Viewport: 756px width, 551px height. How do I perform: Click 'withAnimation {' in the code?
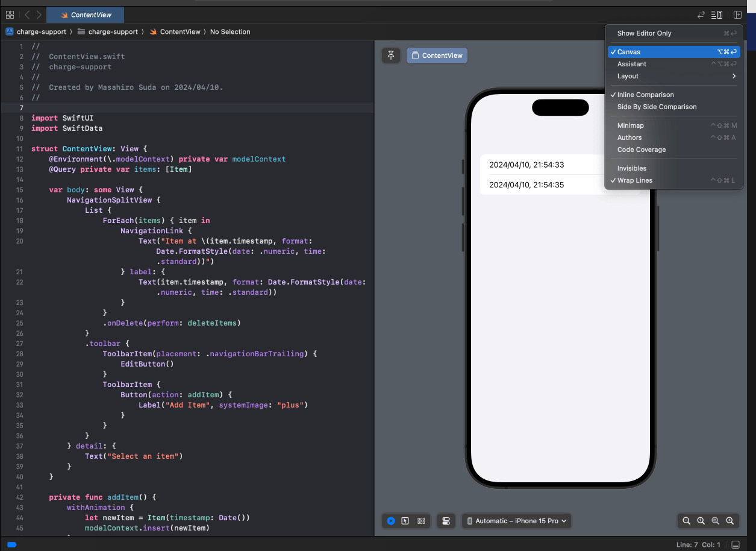click(x=100, y=508)
